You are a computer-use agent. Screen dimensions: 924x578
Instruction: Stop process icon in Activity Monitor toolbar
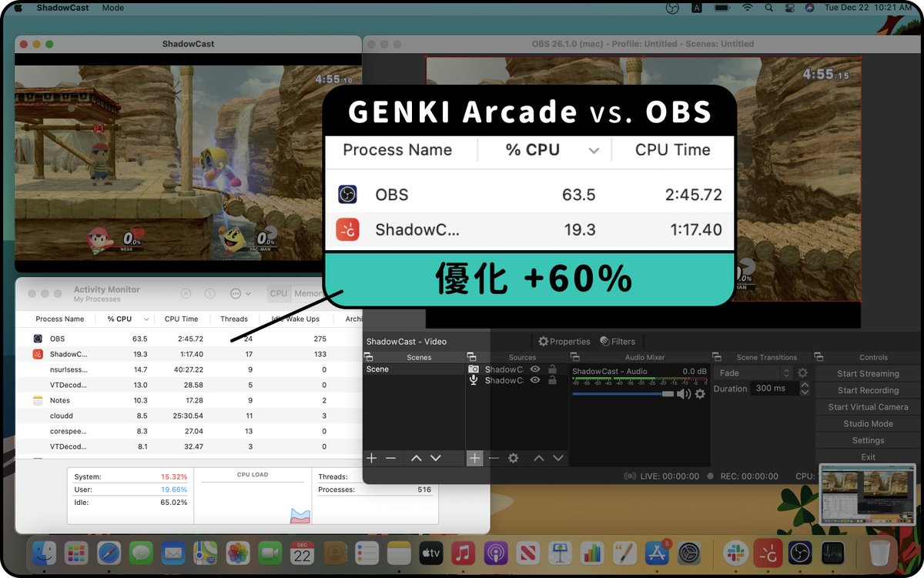click(186, 294)
